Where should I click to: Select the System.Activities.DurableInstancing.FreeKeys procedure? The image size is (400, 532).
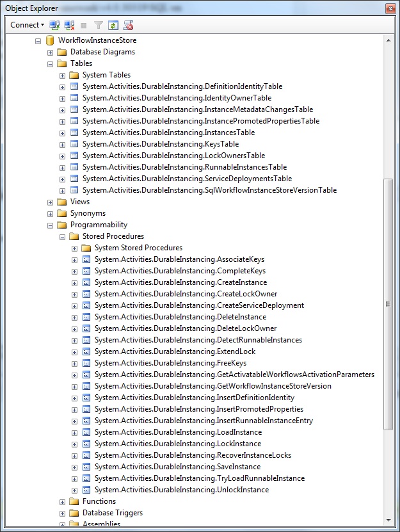(170, 363)
